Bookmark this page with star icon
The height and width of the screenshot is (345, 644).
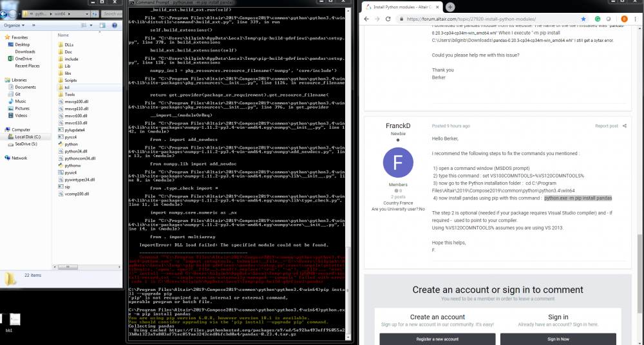click(583, 19)
